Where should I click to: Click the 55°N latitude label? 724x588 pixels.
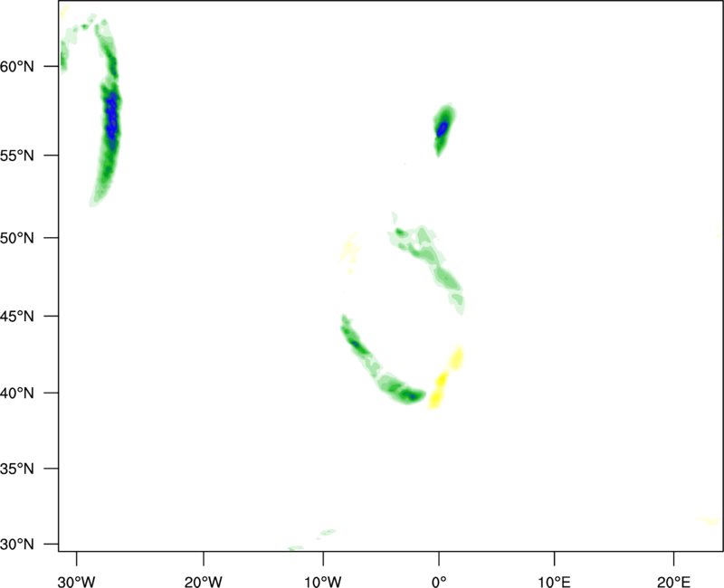17,156
